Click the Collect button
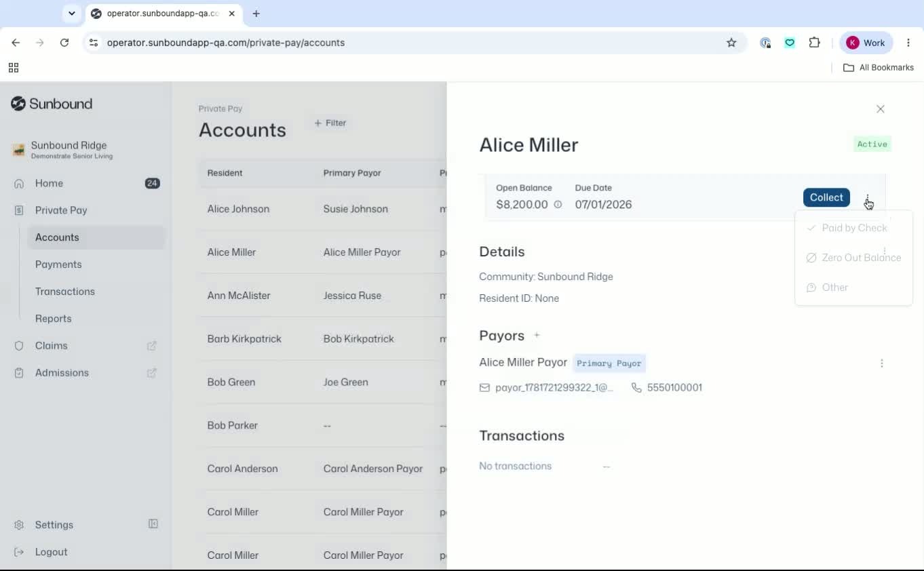This screenshot has width=924, height=571. tap(826, 197)
